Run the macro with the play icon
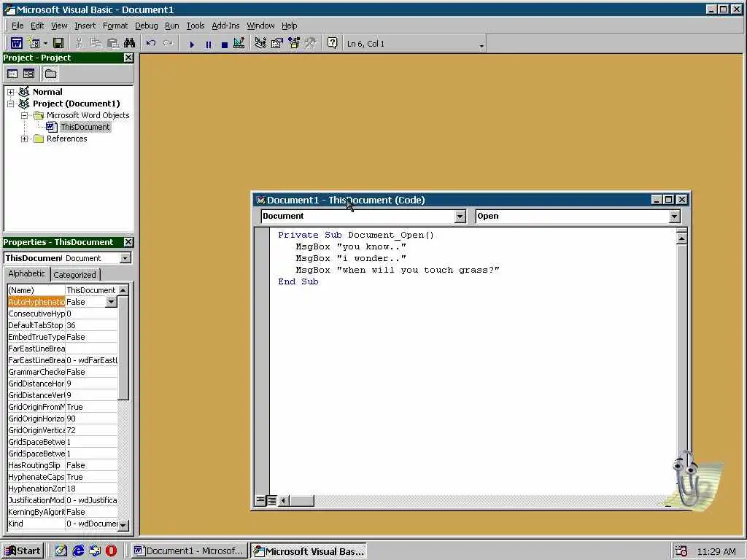This screenshot has width=747, height=560. pos(192,44)
